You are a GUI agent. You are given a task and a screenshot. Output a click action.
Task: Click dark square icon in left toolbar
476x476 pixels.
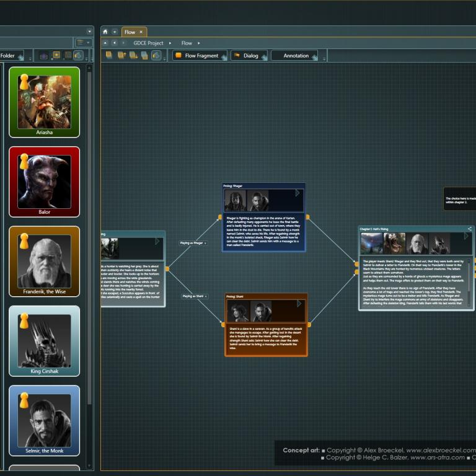[x=68, y=55]
